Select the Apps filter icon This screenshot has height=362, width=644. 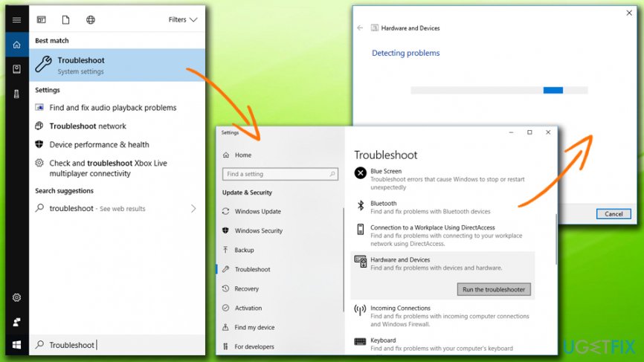tap(42, 20)
